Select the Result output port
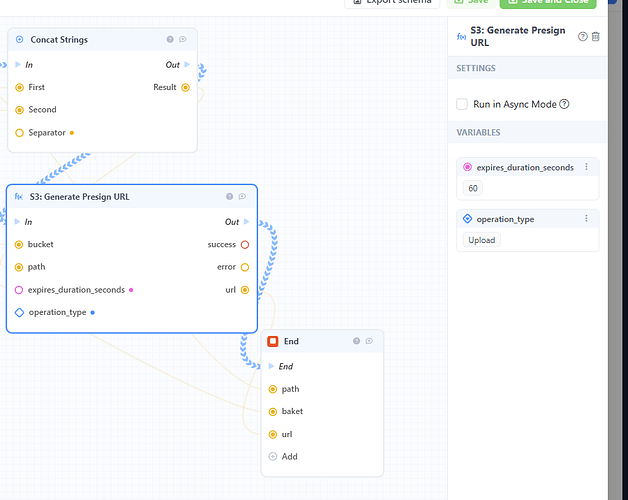Image resolution: width=628 pixels, height=500 pixels. click(x=185, y=87)
